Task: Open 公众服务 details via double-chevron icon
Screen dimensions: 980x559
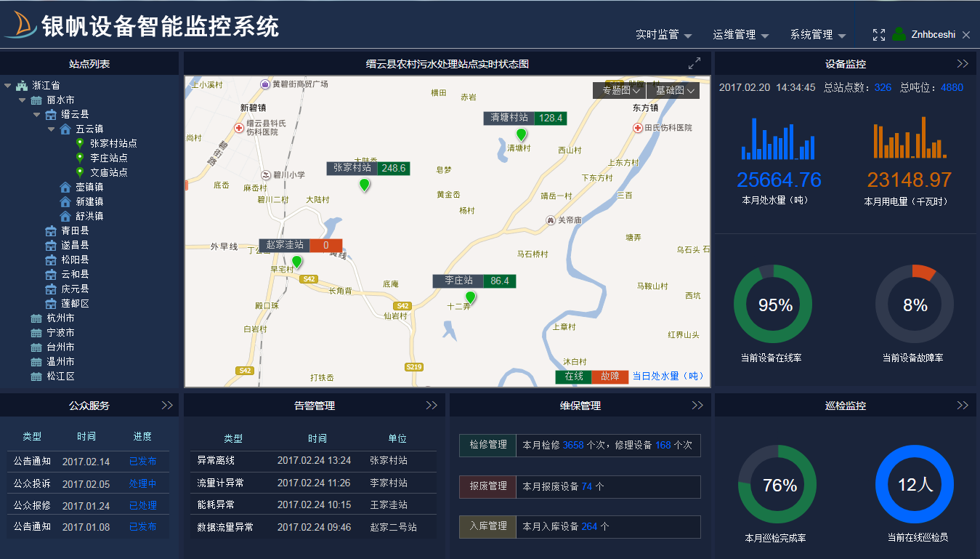Action: [167, 406]
